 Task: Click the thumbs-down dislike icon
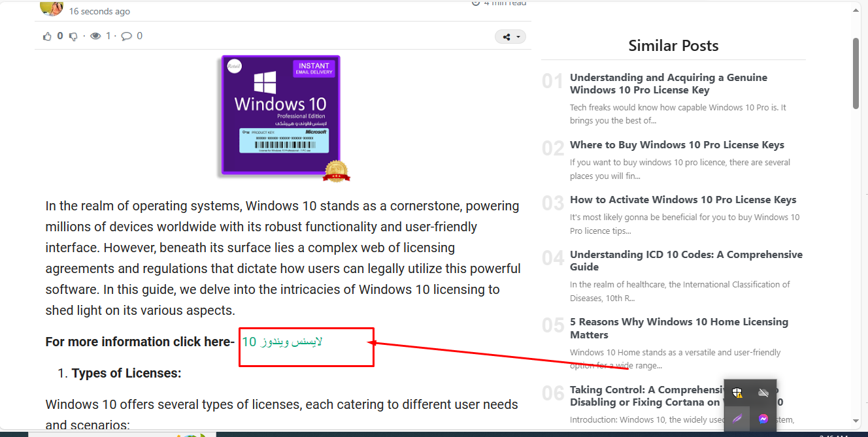click(x=74, y=37)
